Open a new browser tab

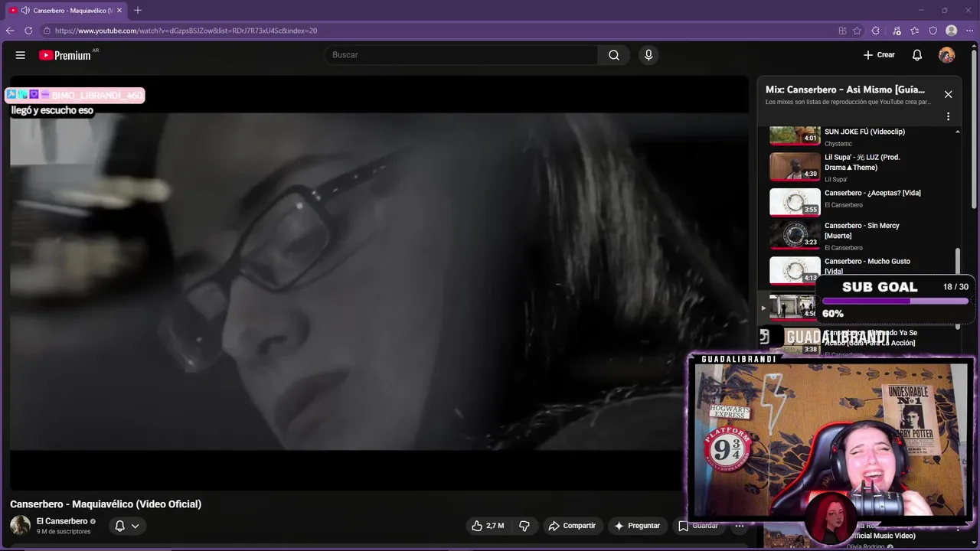(138, 10)
